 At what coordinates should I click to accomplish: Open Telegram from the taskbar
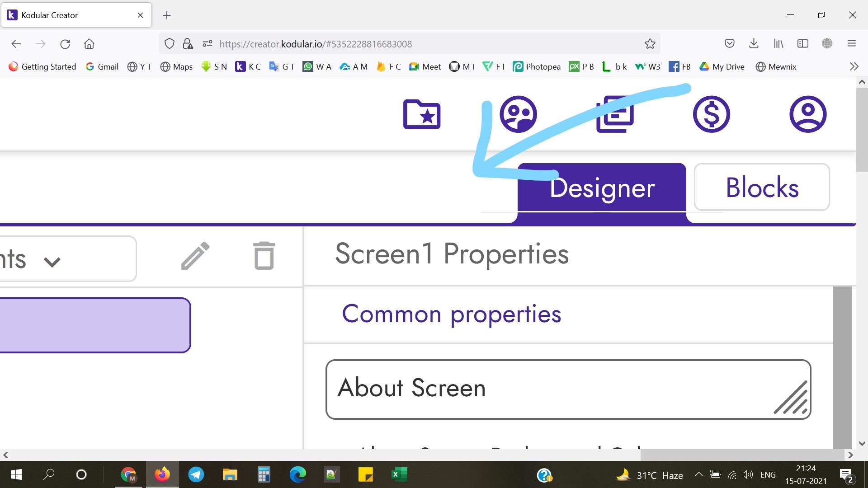pyautogui.click(x=196, y=474)
